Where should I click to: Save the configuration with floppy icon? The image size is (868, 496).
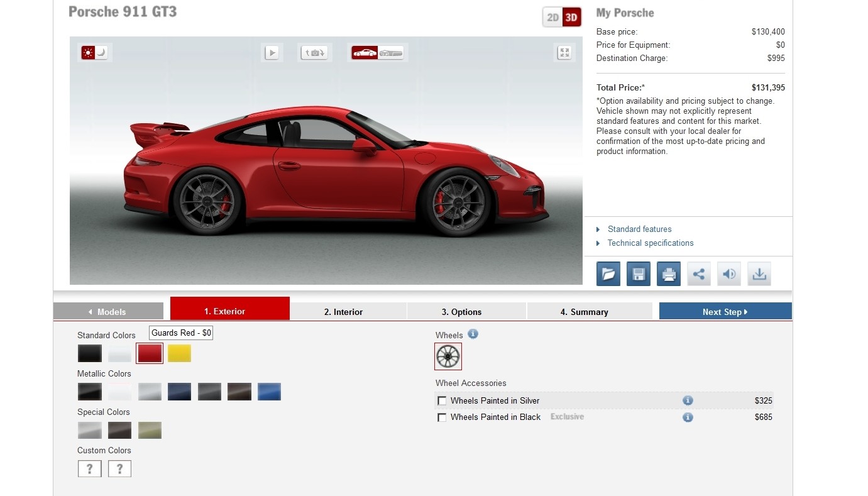point(639,274)
